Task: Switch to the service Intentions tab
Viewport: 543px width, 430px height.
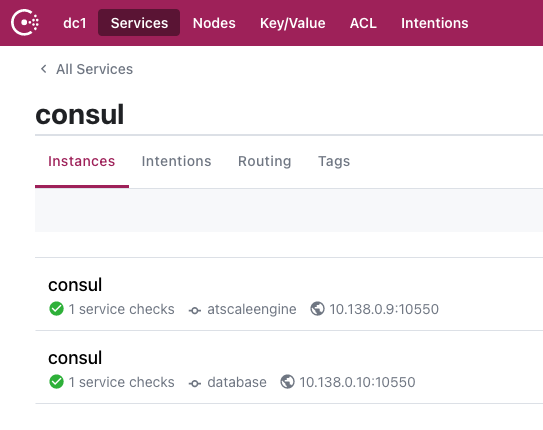Action: point(176,161)
